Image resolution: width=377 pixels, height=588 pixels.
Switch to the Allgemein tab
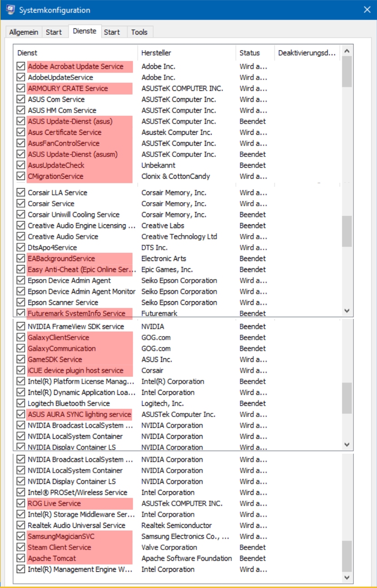23,33
